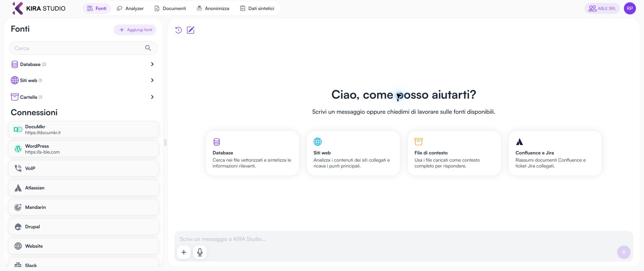Switch to the Fonti tab
This screenshot has width=644, height=271.
tap(97, 8)
